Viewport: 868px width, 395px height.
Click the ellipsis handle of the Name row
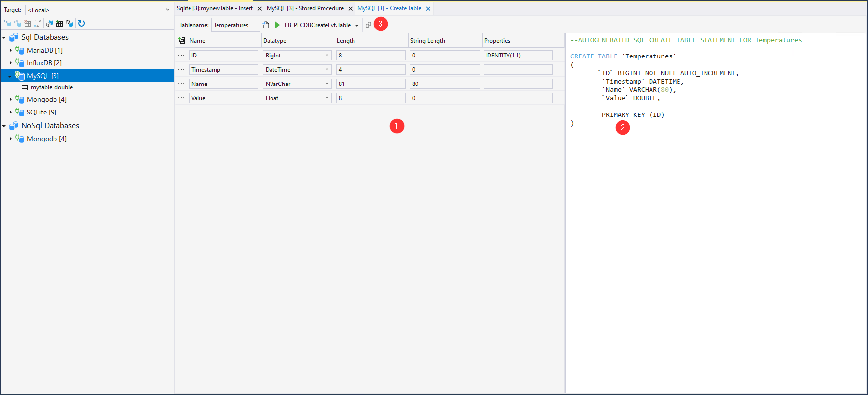[181, 84]
